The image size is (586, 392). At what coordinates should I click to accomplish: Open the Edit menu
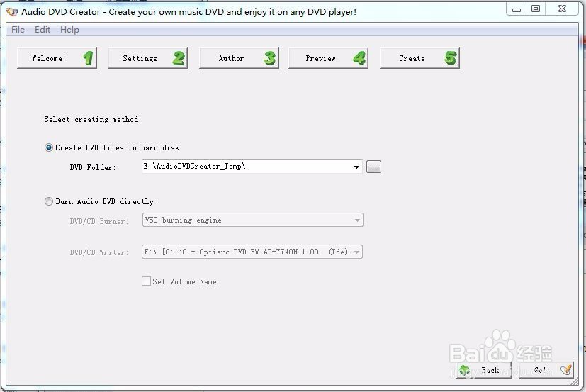(x=43, y=30)
